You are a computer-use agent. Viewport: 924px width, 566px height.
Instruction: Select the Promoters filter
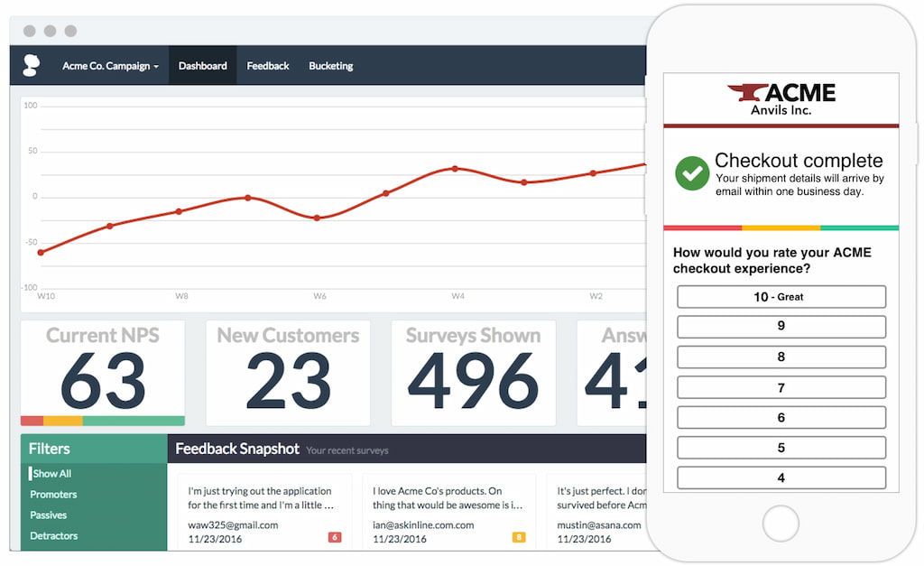(x=53, y=494)
